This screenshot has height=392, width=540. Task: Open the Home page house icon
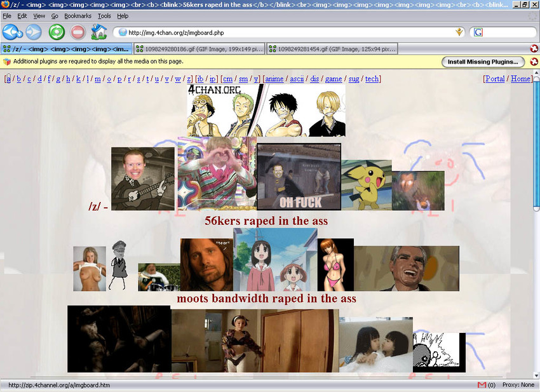click(x=99, y=32)
